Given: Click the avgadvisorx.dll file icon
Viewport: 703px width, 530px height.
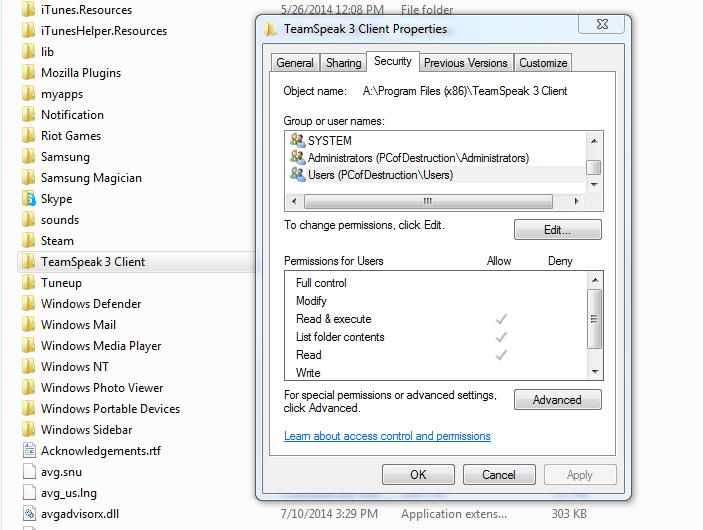Looking at the screenshot, I should pos(29,514).
